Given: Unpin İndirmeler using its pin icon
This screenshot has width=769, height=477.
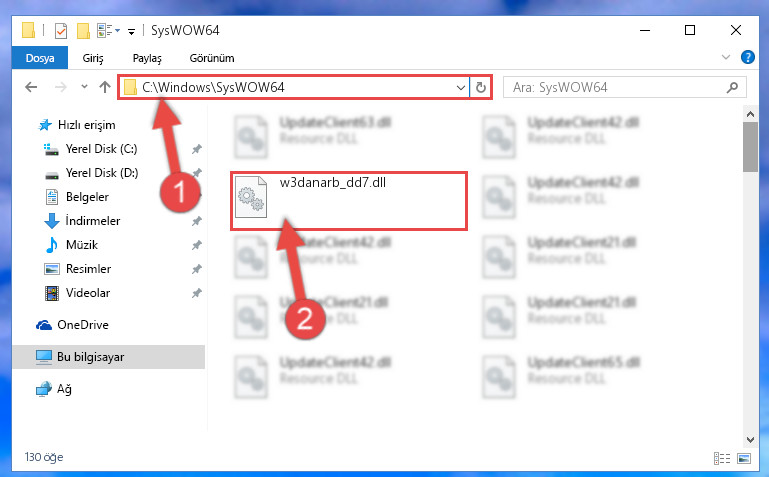Looking at the screenshot, I should click(197, 221).
